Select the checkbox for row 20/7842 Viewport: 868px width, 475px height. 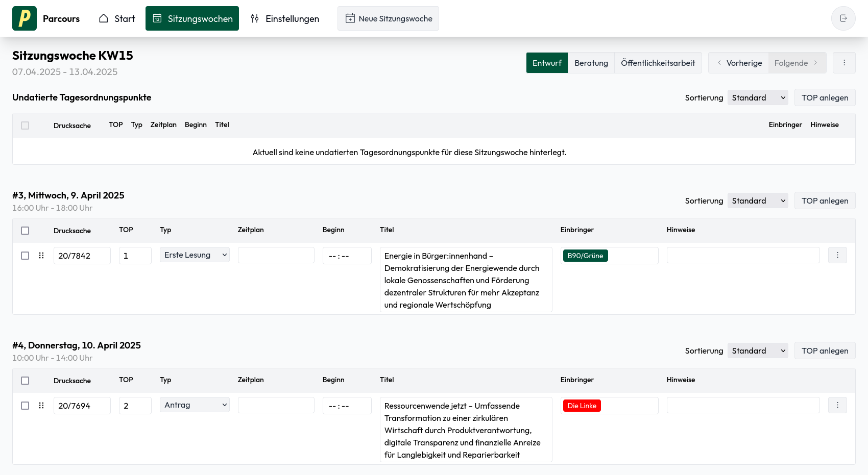25,256
